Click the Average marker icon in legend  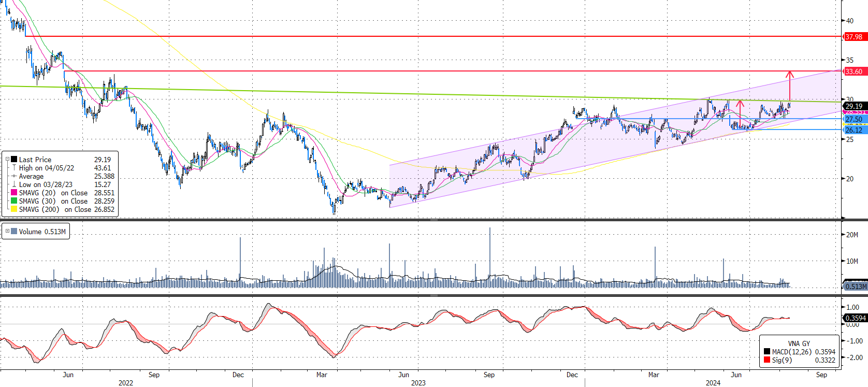(x=14, y=176)
